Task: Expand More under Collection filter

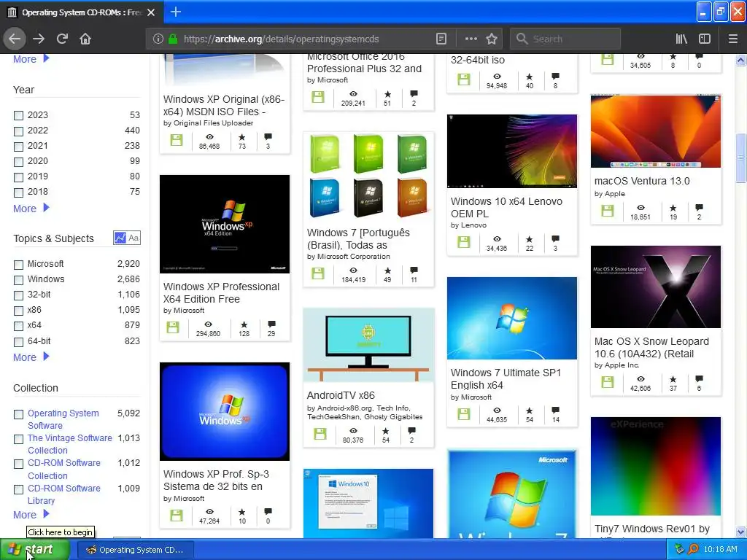Action: [31, 515]
